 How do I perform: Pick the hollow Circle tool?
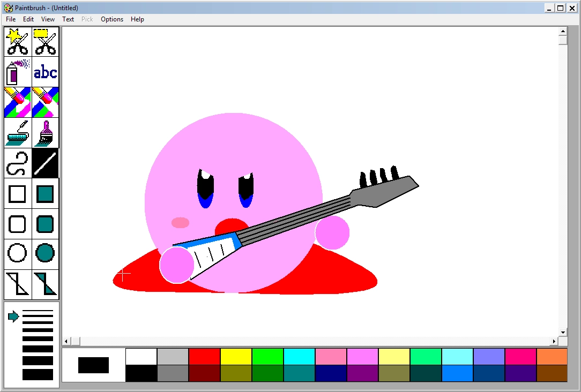pyautogui.click(x=18, y=254)
